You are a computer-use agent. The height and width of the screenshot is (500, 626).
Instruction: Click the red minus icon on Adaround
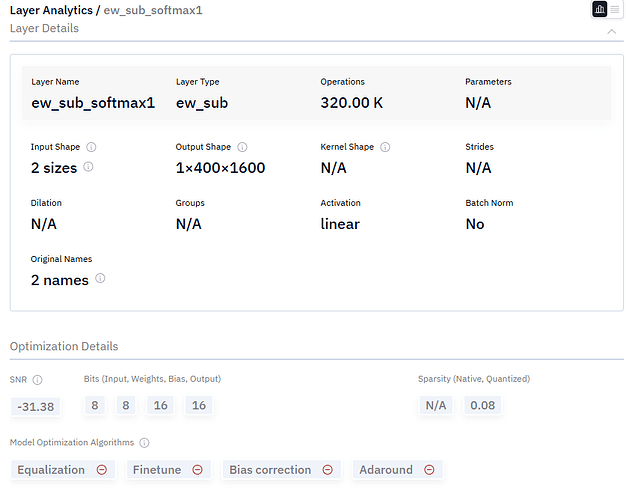click(430, 469)
